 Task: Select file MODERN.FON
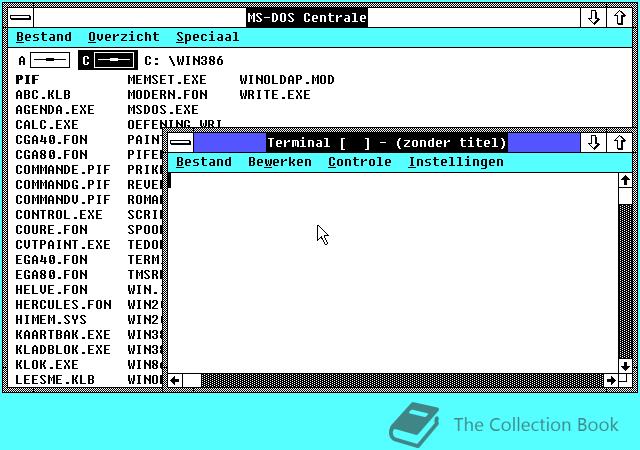pyautogui.click(x=167, y=95)
